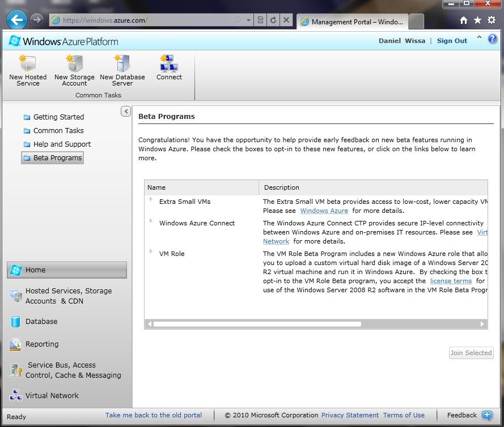
Task: Expand the Windows Azure Connect row
Action: pyautogui.click(x=151, y=220)
